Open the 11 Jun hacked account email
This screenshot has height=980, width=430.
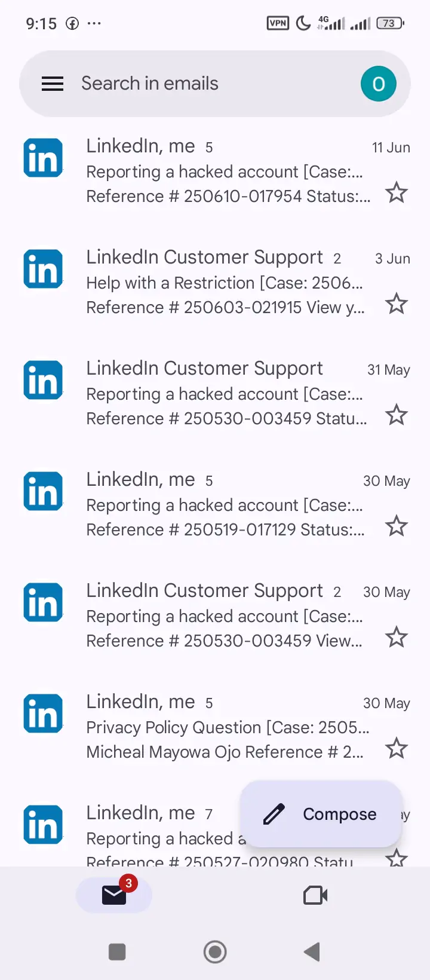click(224, 171)
